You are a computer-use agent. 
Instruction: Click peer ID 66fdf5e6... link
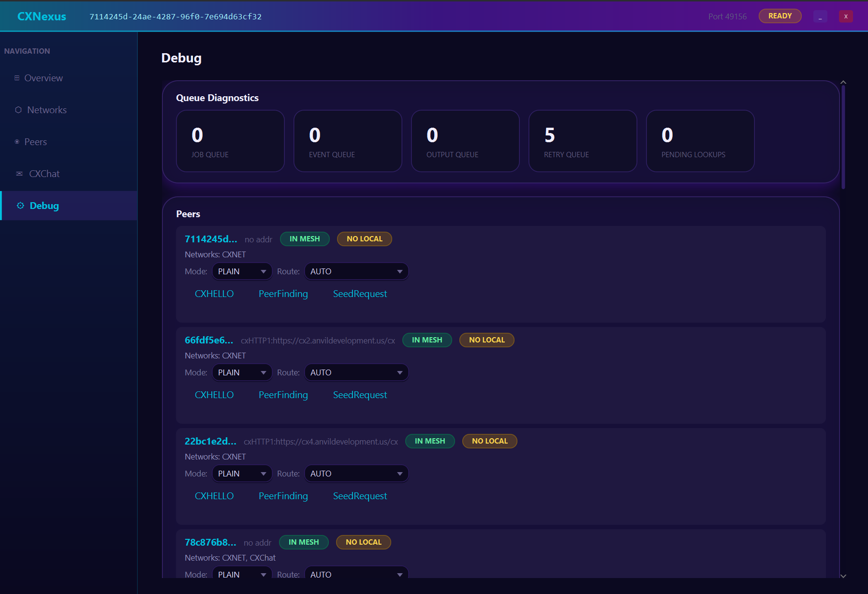(x=209, y=340)
